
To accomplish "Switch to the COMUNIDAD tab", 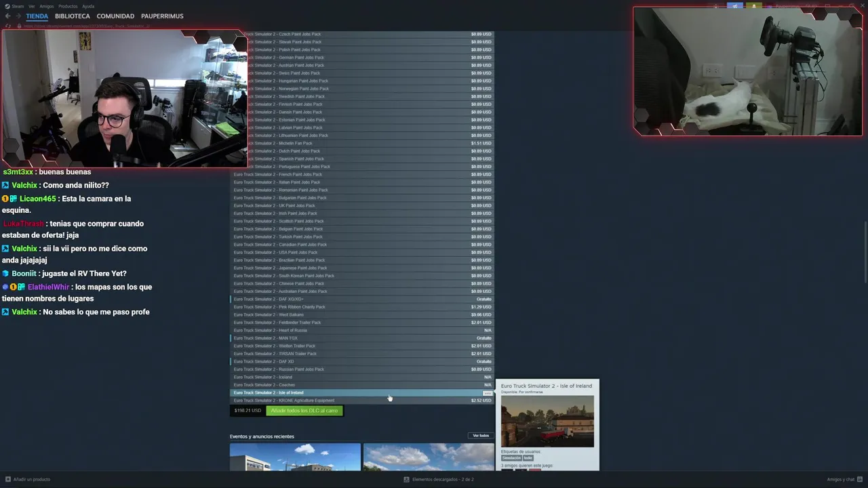I will (x=115, y=16).
